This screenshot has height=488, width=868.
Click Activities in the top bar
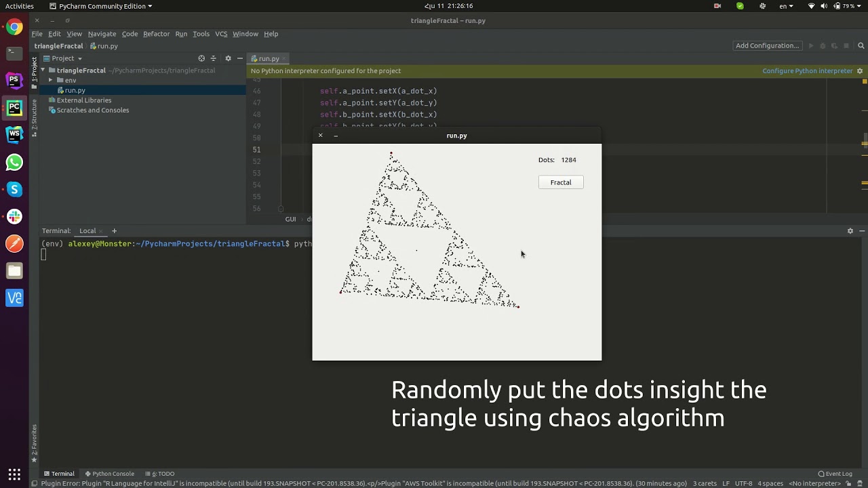point(19,6)
